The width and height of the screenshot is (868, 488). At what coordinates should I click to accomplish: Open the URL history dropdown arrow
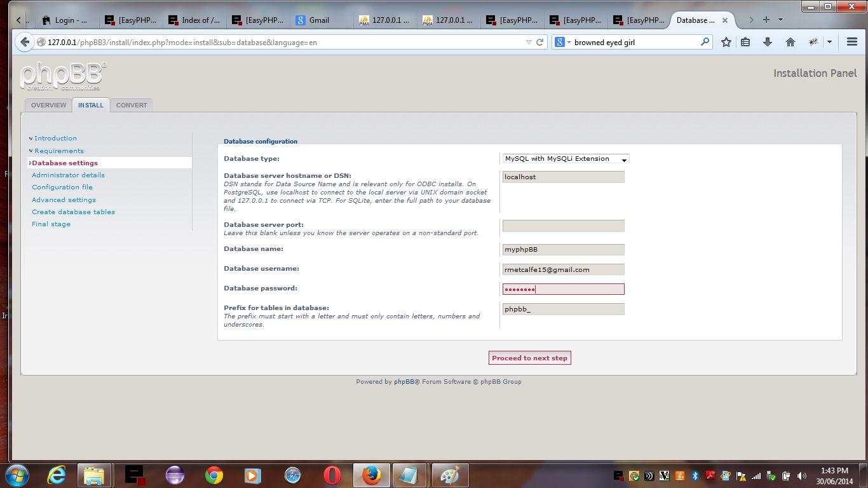[529, 42]
